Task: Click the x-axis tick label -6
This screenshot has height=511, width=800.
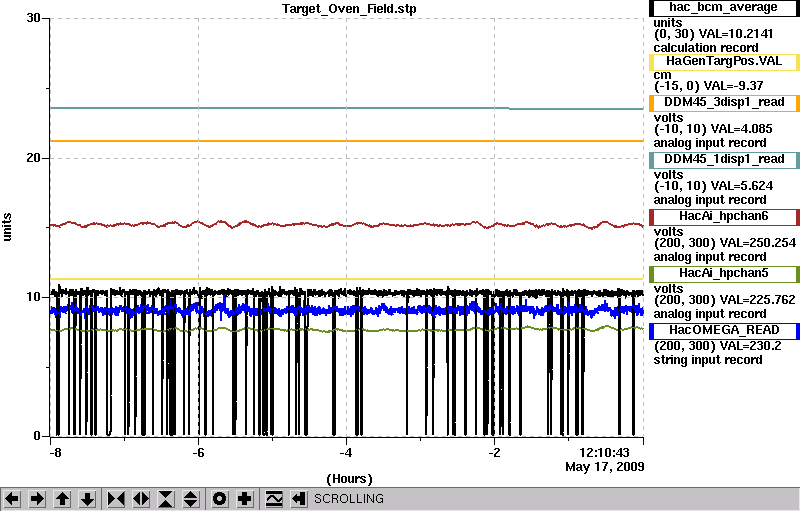Action: 198,453
